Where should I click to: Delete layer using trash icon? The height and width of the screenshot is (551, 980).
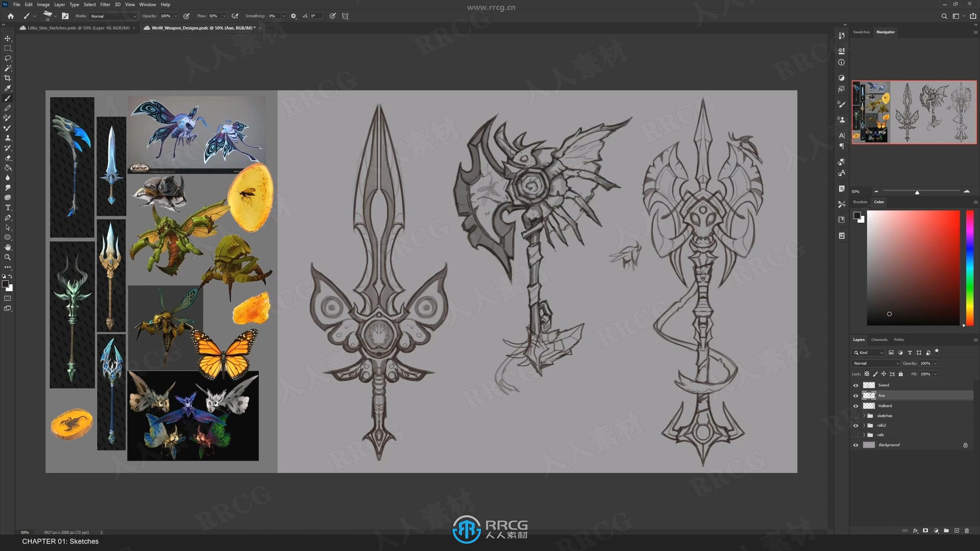pos(967,531)
